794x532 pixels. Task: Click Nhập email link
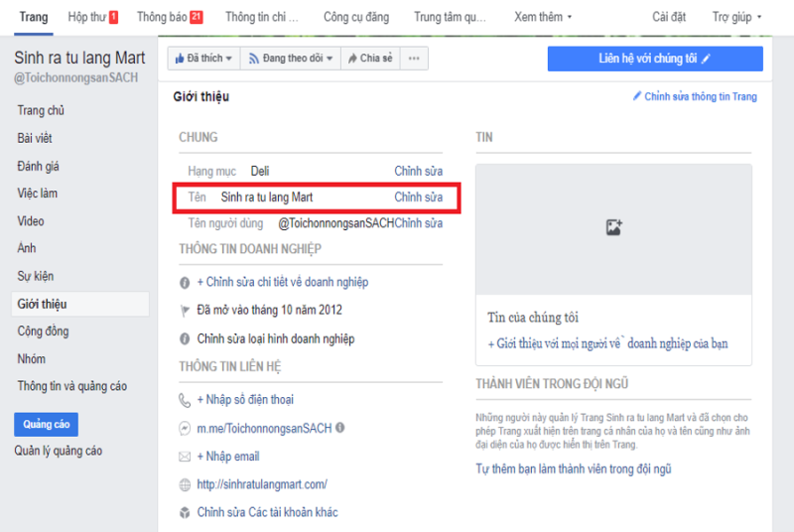(228, 457)
